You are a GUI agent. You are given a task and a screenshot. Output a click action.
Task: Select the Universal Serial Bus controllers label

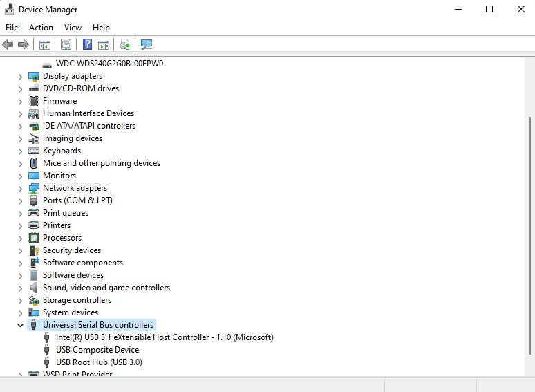click(x=98, y=325)
